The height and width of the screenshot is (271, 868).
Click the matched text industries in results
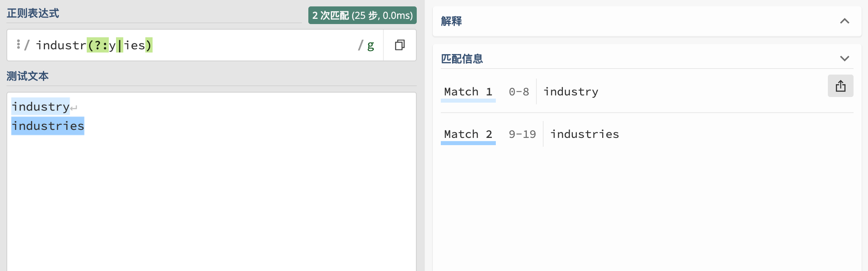tap(585, 134)
